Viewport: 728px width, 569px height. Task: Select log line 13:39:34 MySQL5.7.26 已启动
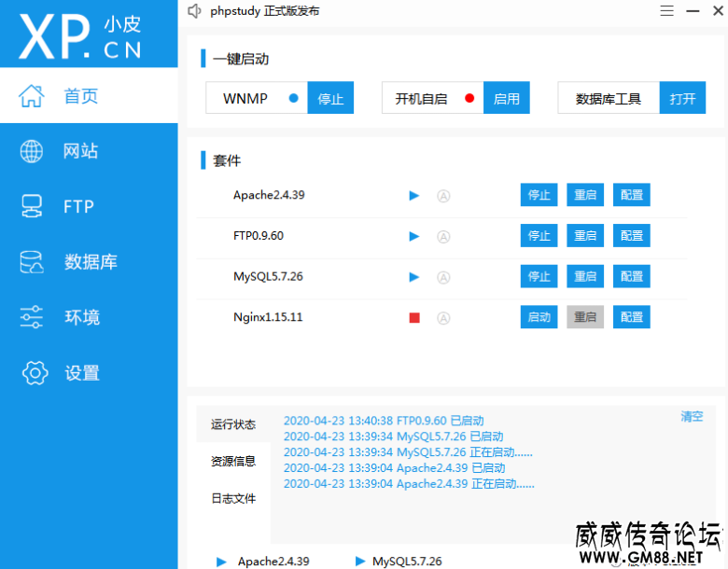coord(394,437)
